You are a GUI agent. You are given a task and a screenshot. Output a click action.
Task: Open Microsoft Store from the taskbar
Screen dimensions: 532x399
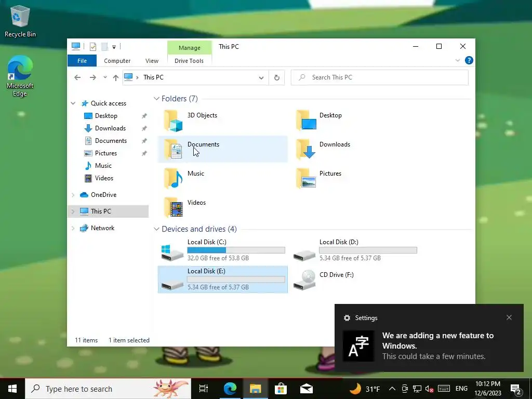point(281,389)
